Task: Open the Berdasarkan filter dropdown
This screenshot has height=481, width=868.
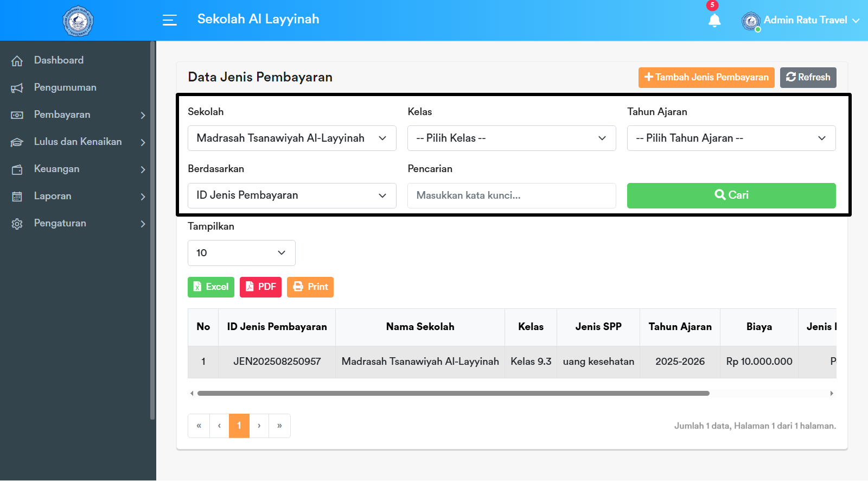Action: pos(292,195)
